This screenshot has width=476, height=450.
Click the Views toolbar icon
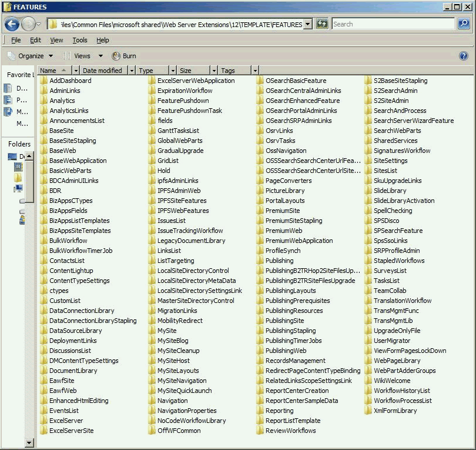tap(68, 56)
